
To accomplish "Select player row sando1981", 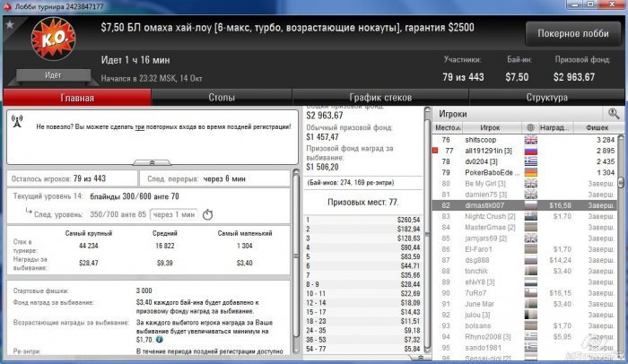I will point(525,348).
